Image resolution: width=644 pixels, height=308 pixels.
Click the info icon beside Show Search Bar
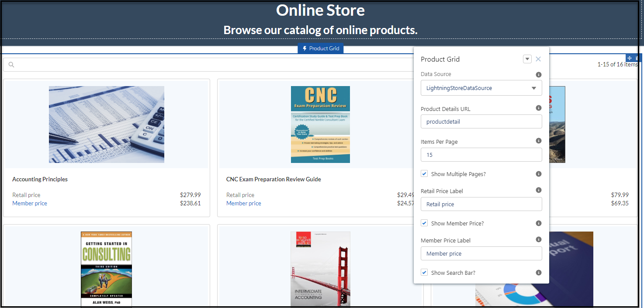[x=538, y=273]
